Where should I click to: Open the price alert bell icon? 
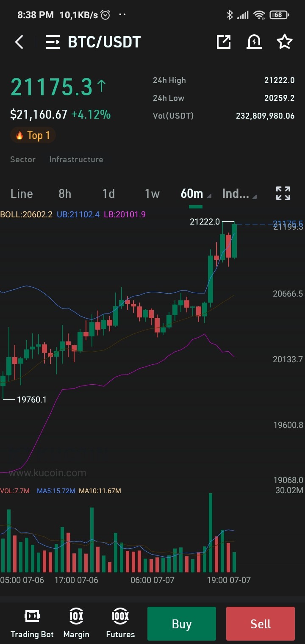(x=254, y=42)
